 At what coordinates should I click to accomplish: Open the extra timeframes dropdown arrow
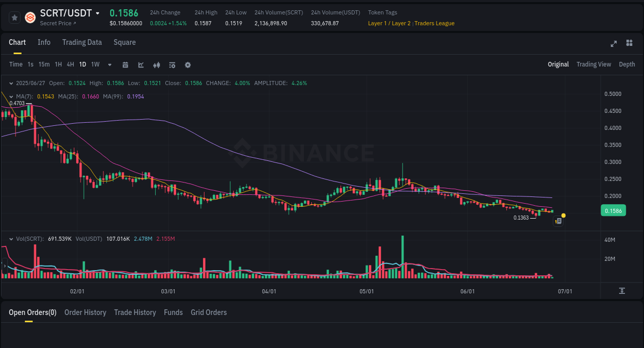tap(109, 64)
